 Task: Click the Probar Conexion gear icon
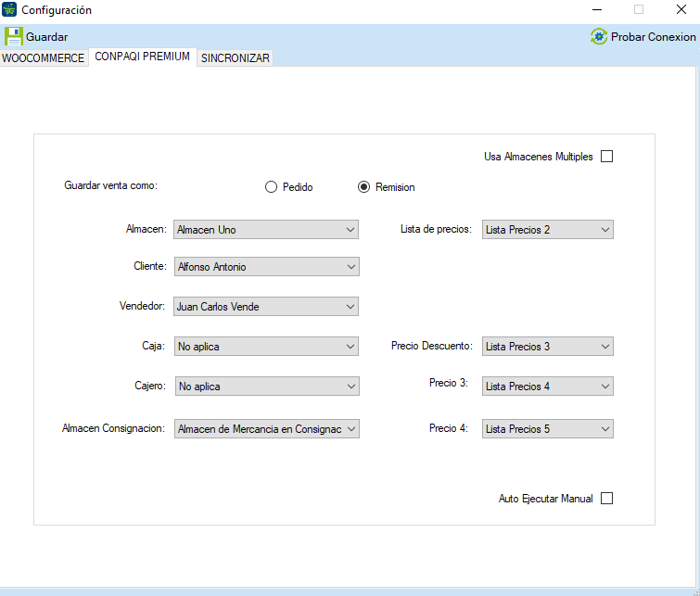click(x=599, y=36)
